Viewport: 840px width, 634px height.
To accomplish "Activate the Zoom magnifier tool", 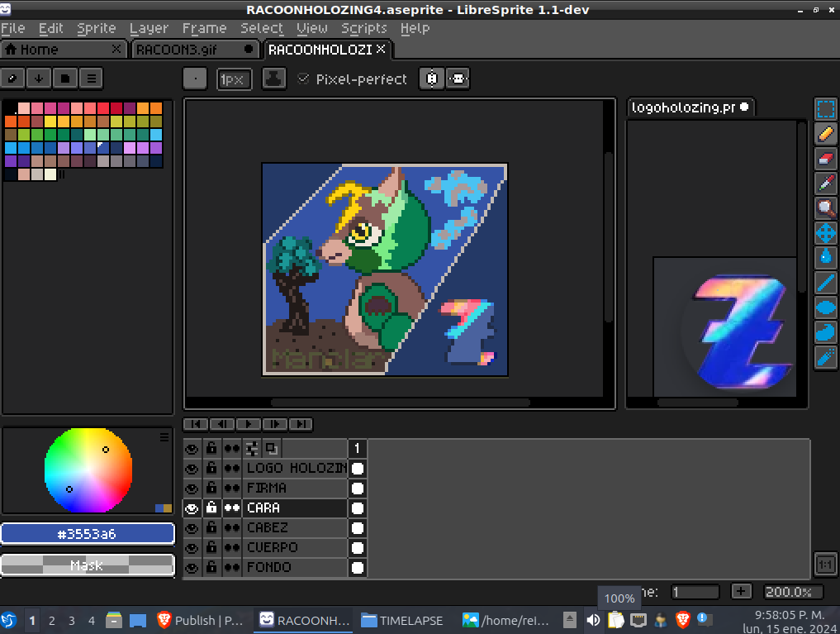I will 825,208.
